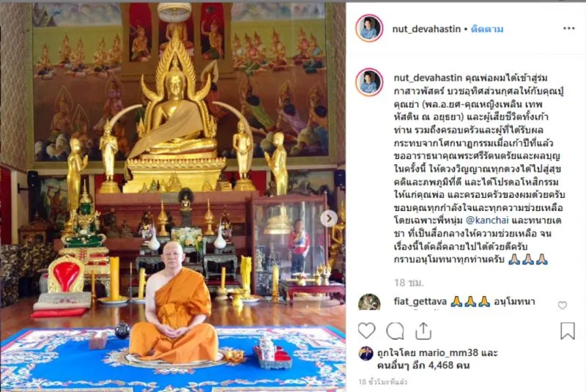
Task: Open comments with the speech bubble icon
Action: pyautogui.click(x=395, y=330)
